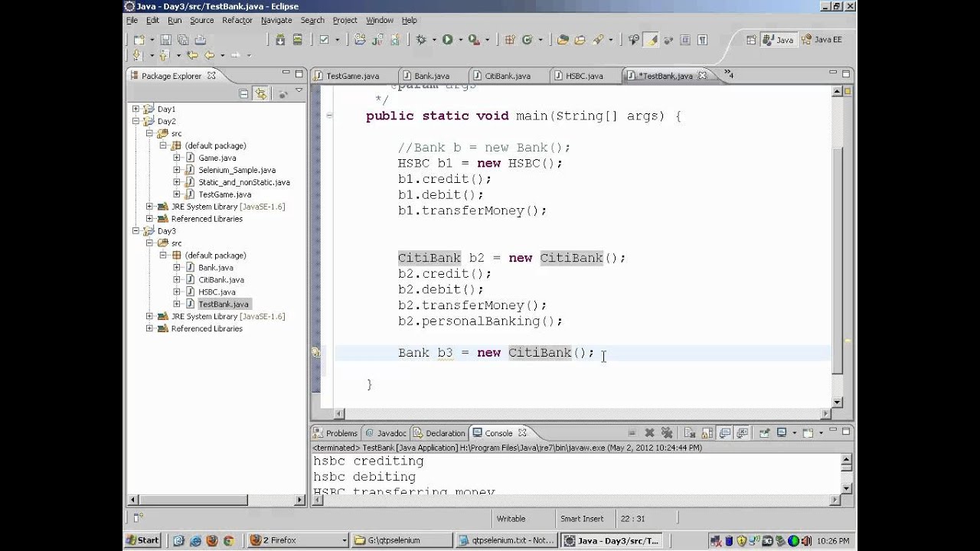
Task: Expand Game.java tree node
Action: (x=177, y=158)
